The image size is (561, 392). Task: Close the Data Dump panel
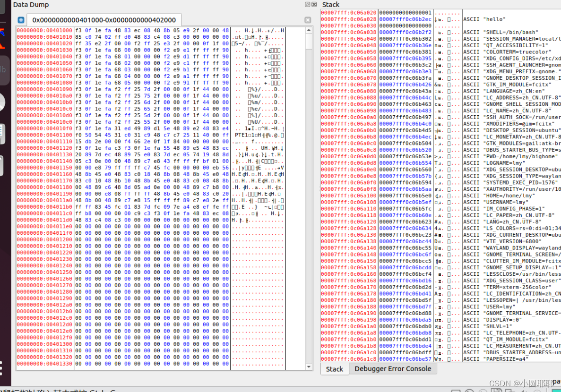click(314, 4)
